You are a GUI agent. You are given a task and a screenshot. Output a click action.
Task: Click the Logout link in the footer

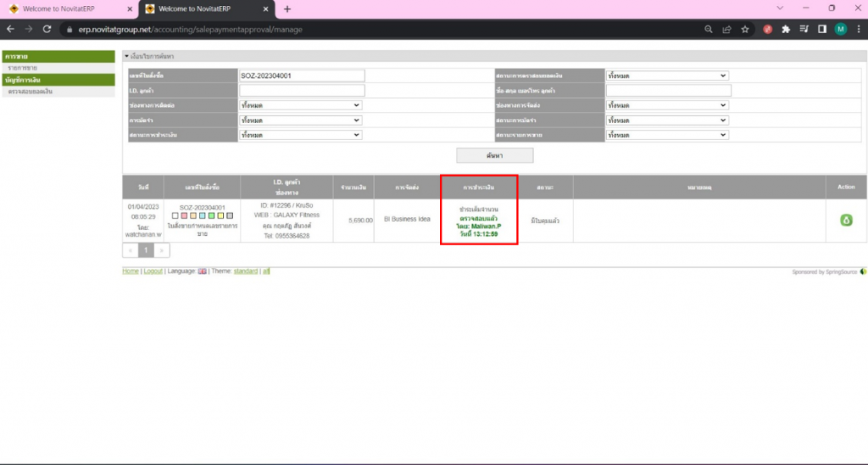(153, 272)
